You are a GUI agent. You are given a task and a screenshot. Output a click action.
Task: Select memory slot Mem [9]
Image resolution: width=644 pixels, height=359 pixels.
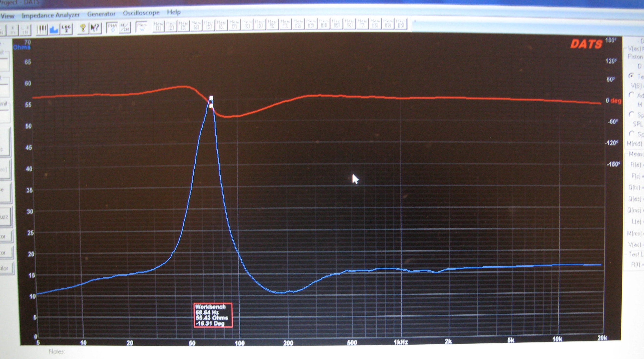point(260,24)
